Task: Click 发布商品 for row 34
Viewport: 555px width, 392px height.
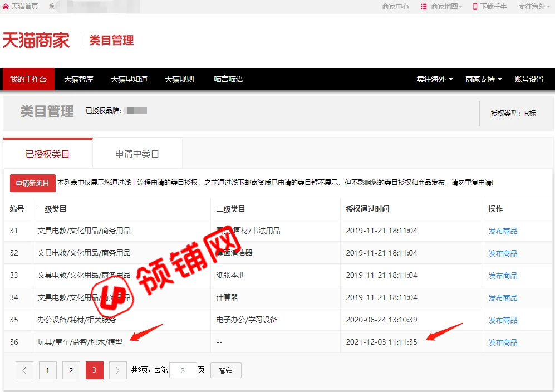Action: click(503, 298)
